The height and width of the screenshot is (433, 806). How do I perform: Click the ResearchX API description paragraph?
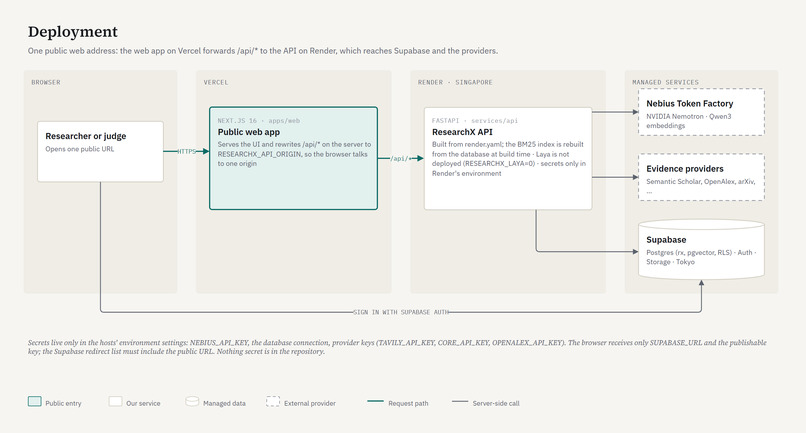tap(509, 159)
